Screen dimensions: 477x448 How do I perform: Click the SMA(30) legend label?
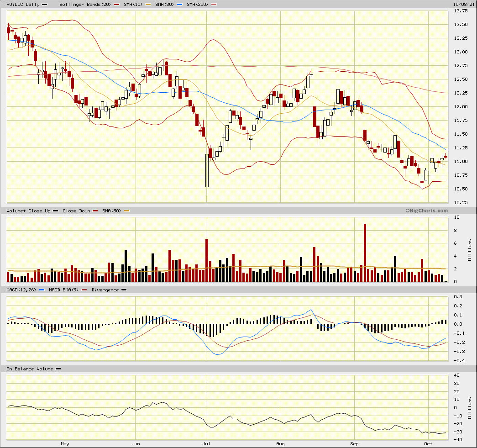pos(164,4)
